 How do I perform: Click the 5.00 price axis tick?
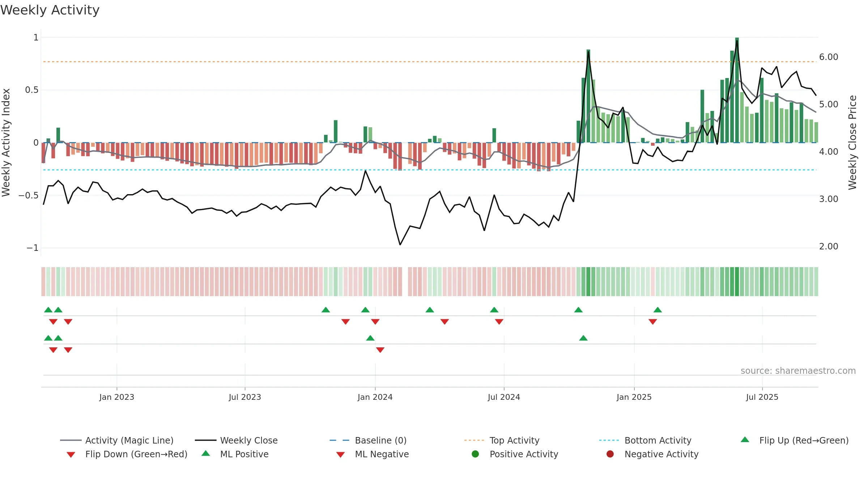pyautogui.click(x=829, y=104)
